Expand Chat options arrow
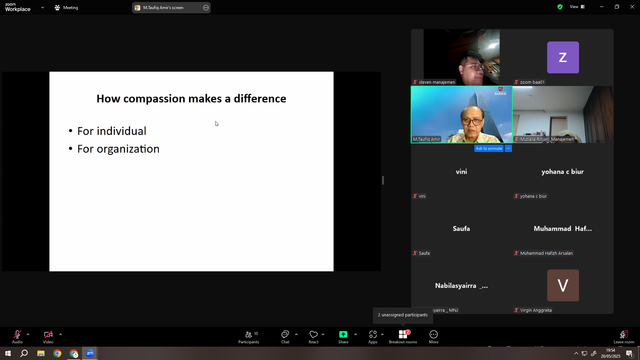Viewport: 640px width, 360px height. (x=296, y=334)
